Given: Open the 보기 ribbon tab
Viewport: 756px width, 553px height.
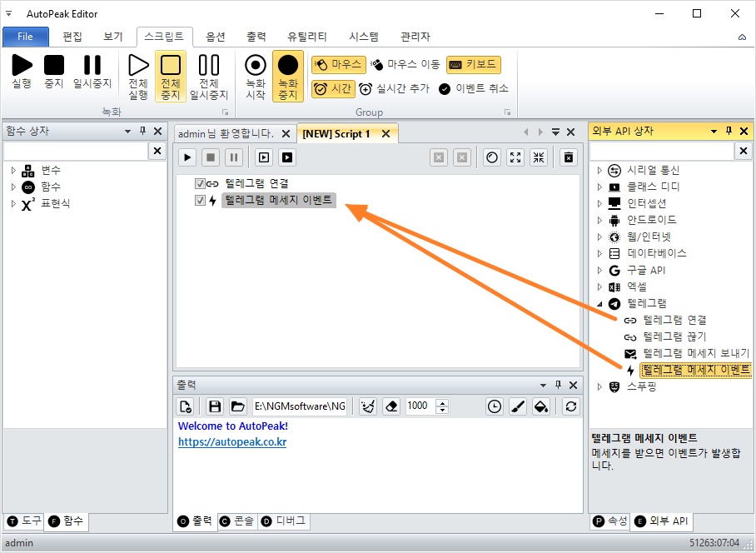Looking at the screenshot, I should 113,37.
